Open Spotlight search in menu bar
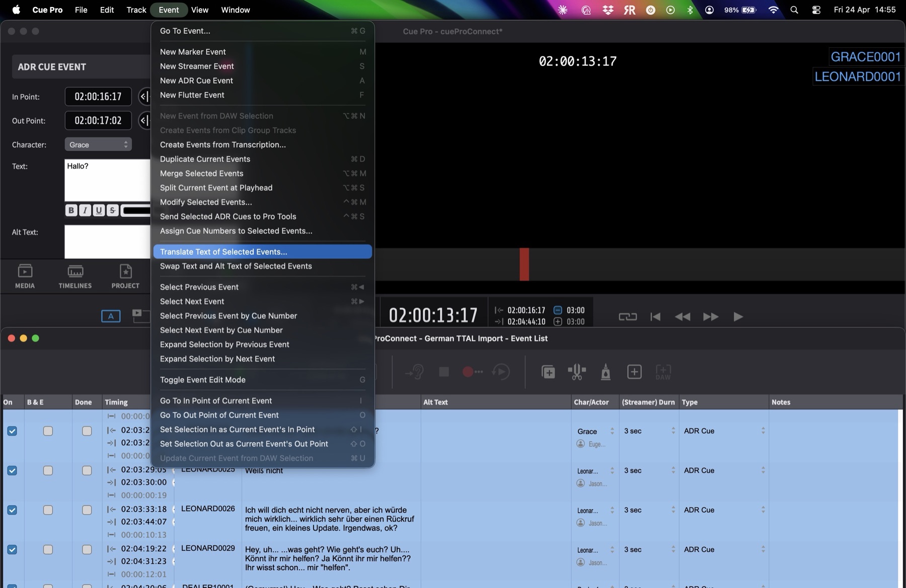This screenshot has height=588, width=906. pos(794,10)
